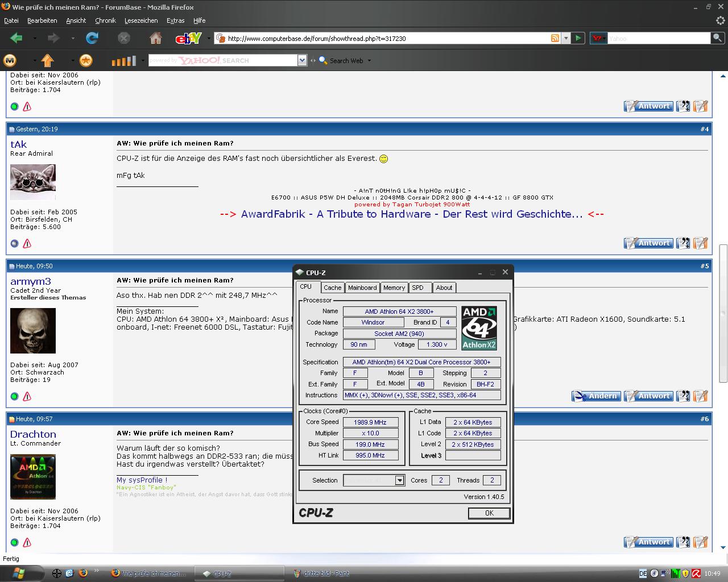Viewport: 728px width, 582px height.
Task: Expand the Yahoo search box dropdown
Action: [x=302, y=60]
